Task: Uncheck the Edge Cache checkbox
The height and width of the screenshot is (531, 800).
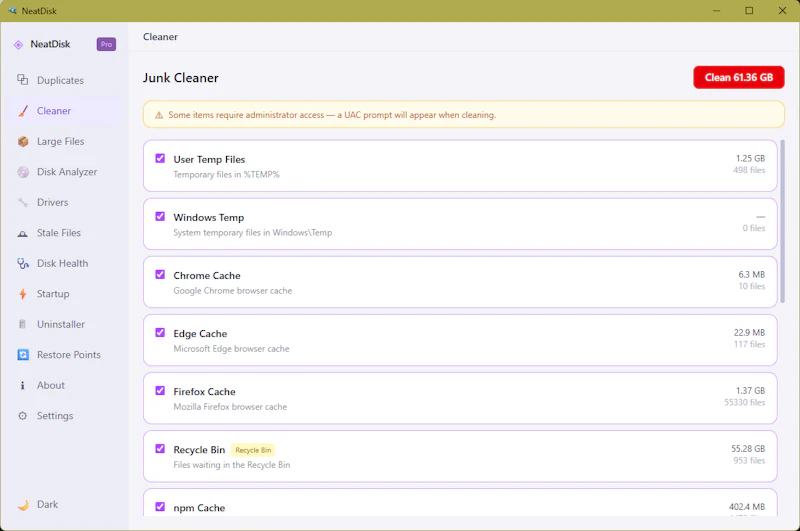Action: (160, 333)
